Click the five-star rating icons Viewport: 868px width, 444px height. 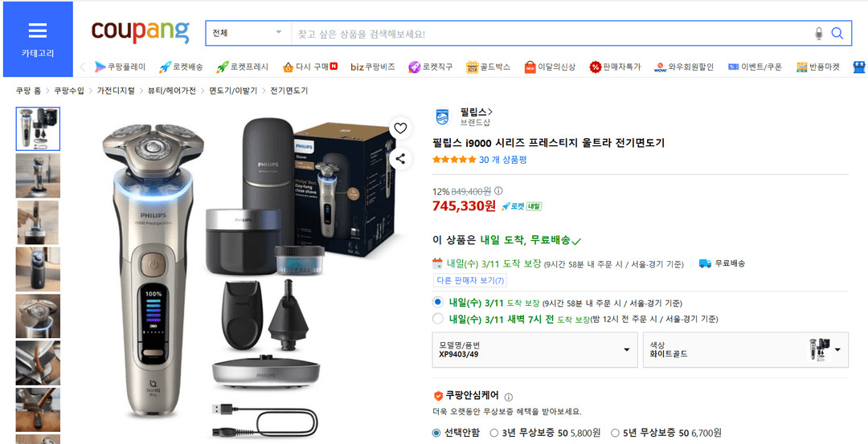coord(454,160)
